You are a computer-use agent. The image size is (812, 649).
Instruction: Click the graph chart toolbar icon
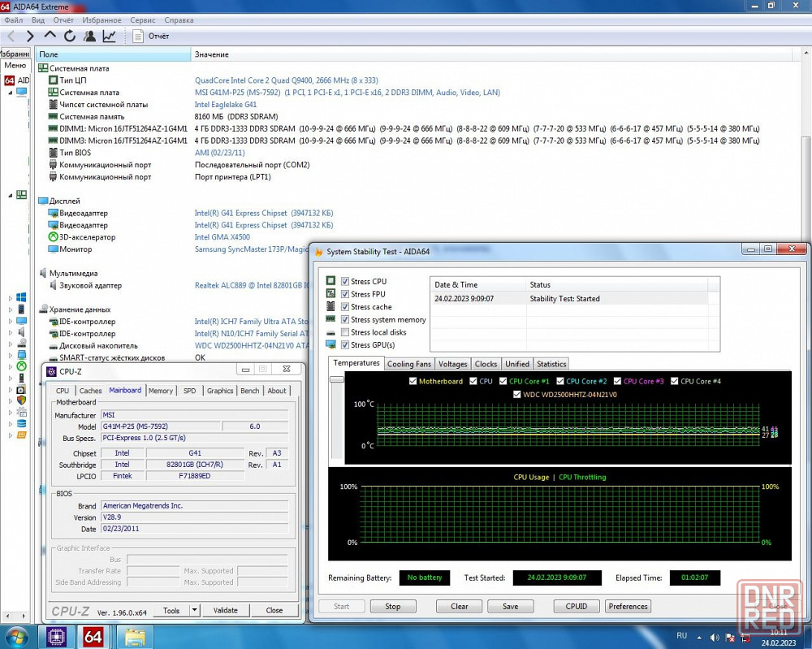[x=109, y=36]
